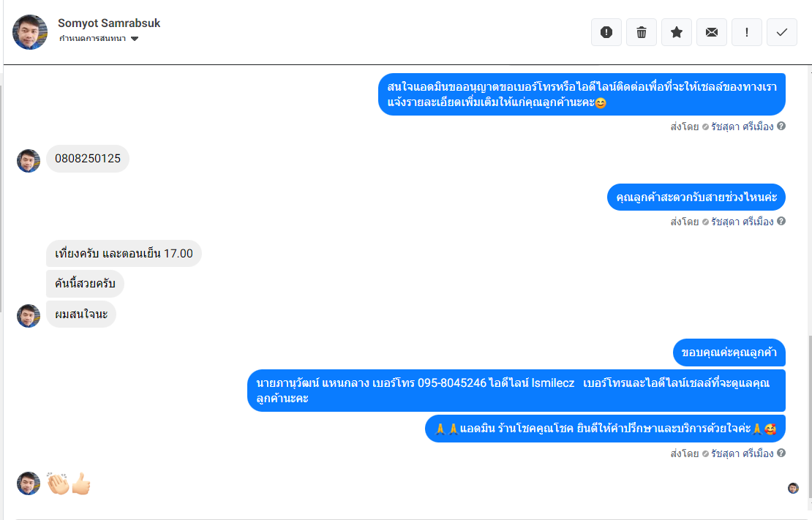Select the ขอบคุณค่ะคุณลูกค้า blue message bubble
Screen dimensions: 812x520
(729, 353)
